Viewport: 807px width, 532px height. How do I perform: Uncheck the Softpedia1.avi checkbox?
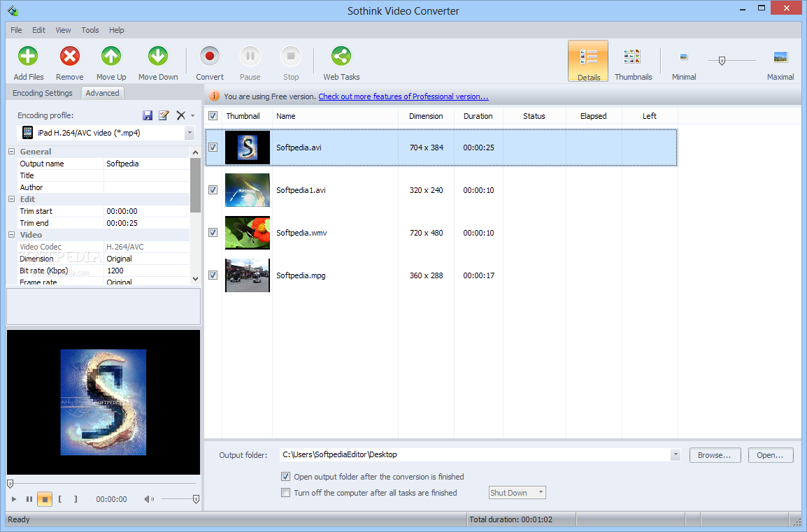(x=213, y=190)
